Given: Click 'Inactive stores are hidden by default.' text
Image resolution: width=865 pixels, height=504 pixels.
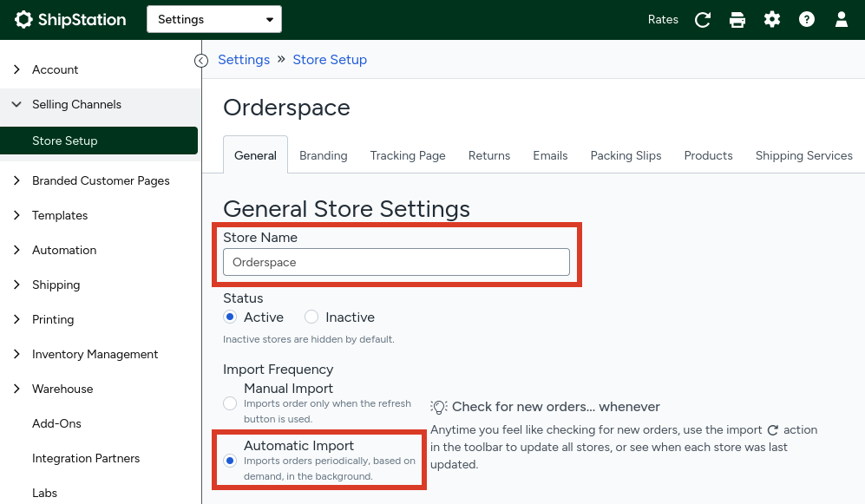Looking at the screenshot, I should [x=308, y=339].
